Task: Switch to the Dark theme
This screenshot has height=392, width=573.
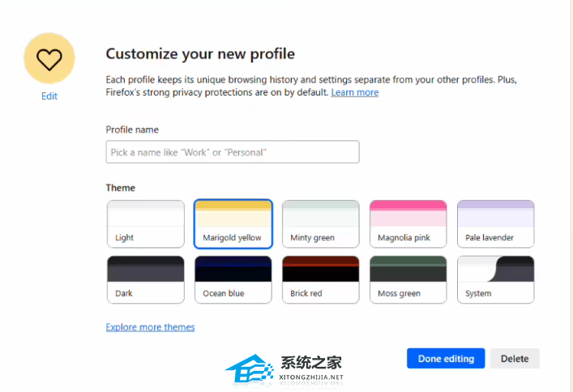Action: (146, 280)
